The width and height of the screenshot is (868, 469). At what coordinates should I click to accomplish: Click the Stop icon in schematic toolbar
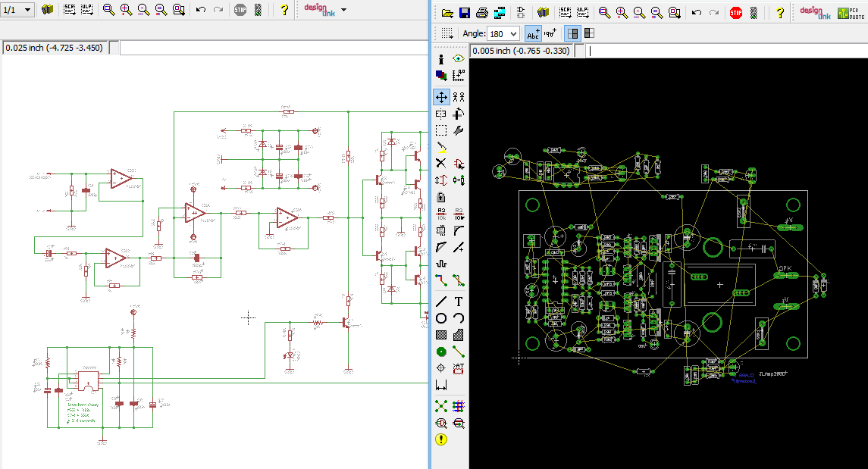click(x=240, y=9)
